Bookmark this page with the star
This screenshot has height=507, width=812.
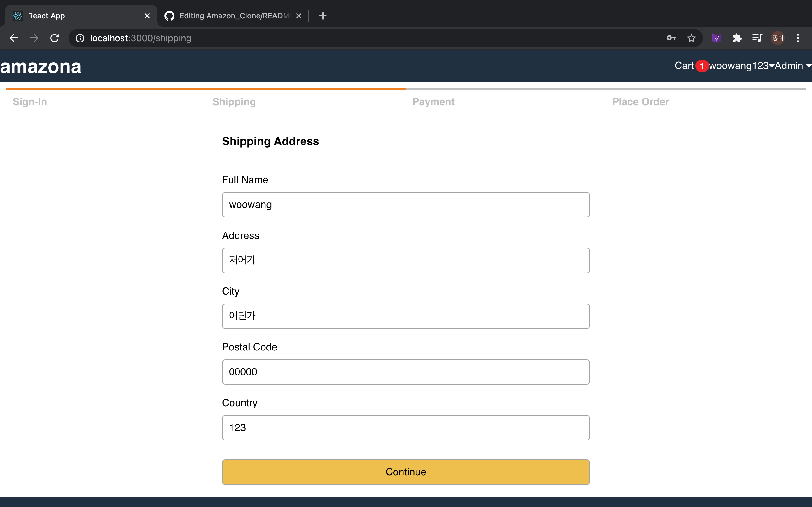tap(691, 38)
